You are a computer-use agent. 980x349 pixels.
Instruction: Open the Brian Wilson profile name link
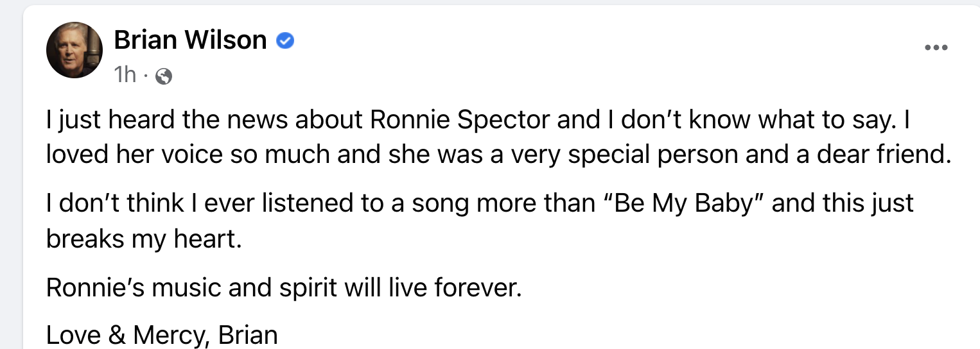[190, 40]
